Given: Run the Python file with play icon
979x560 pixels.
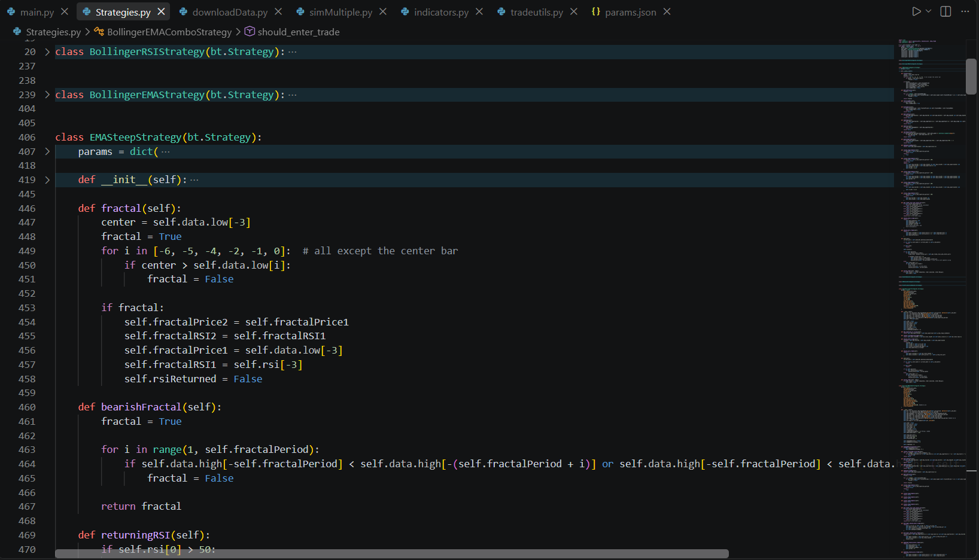Looking at the screenshot, I should pyautogui.click(x=916, y=11).
